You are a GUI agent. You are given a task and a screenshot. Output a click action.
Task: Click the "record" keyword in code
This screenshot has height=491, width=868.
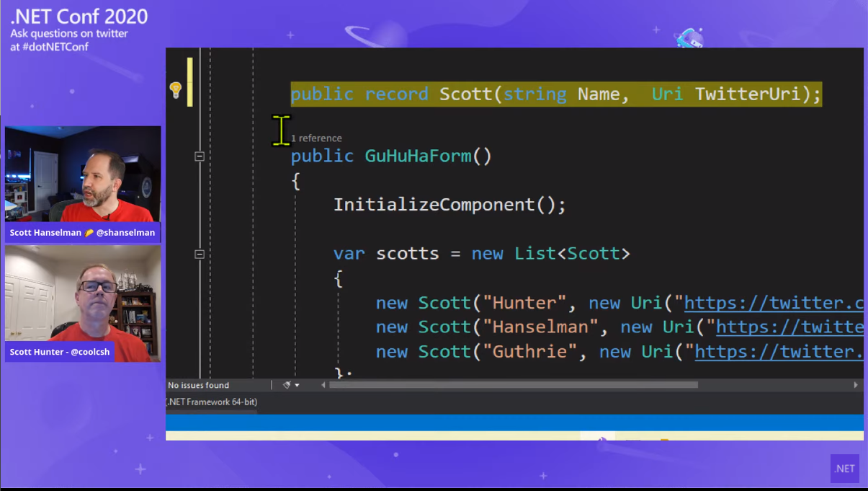pos(396,94)
